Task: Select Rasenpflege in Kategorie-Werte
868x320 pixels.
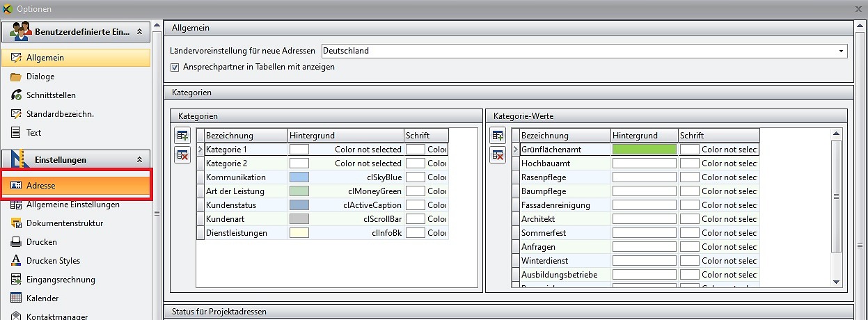Action: click(544, 177)
